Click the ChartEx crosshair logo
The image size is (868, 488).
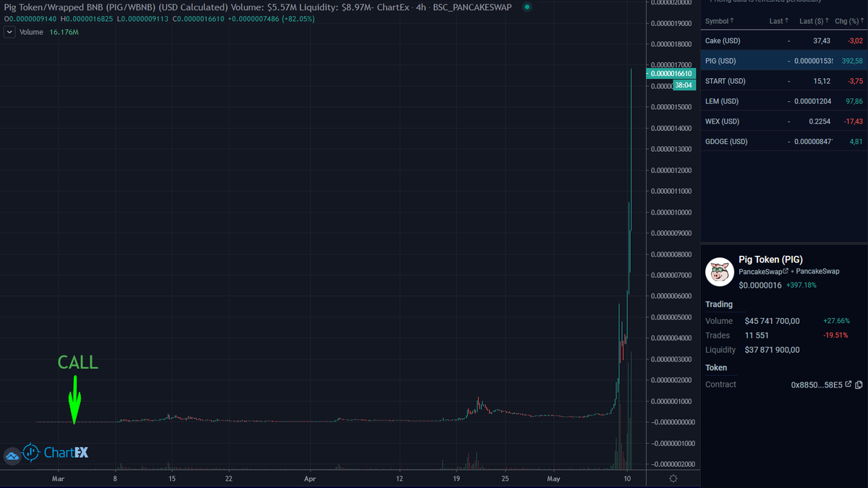(x=30, y=453)
